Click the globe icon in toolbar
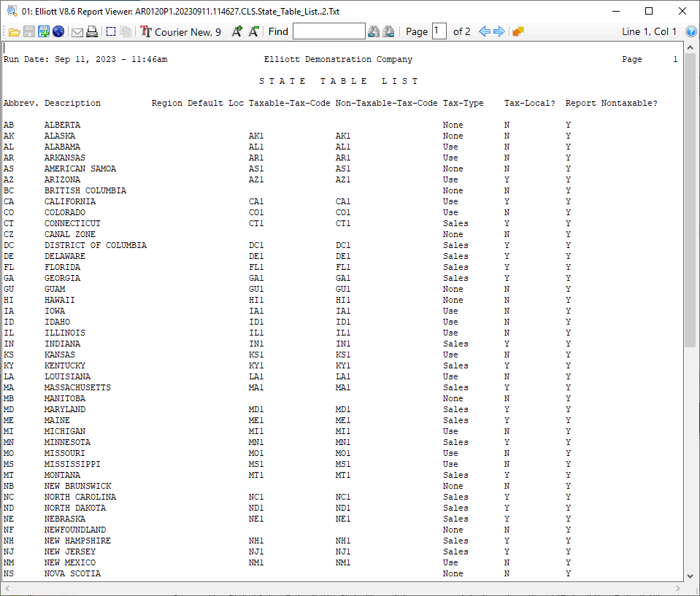This screenshot has height=596, width=700. coord(58,31)
